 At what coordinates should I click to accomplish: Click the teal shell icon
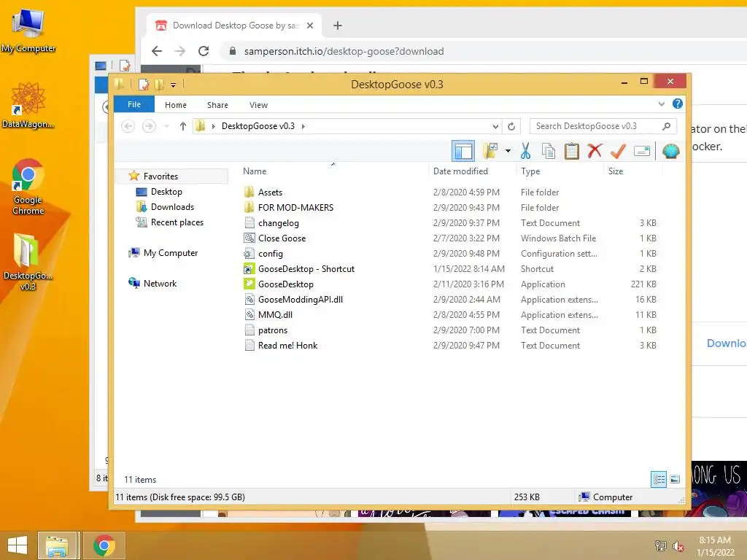[671, 151]
